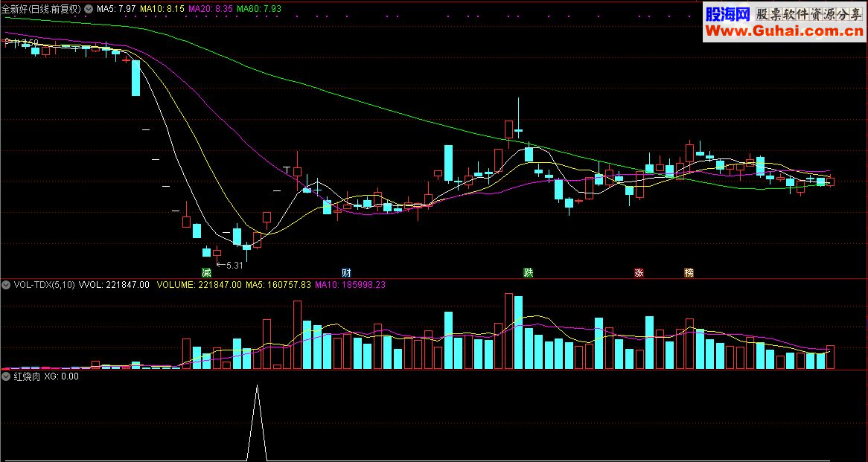
Task: Select the VVOL: 221847.00 value
Action: click(x=114, y=285)
